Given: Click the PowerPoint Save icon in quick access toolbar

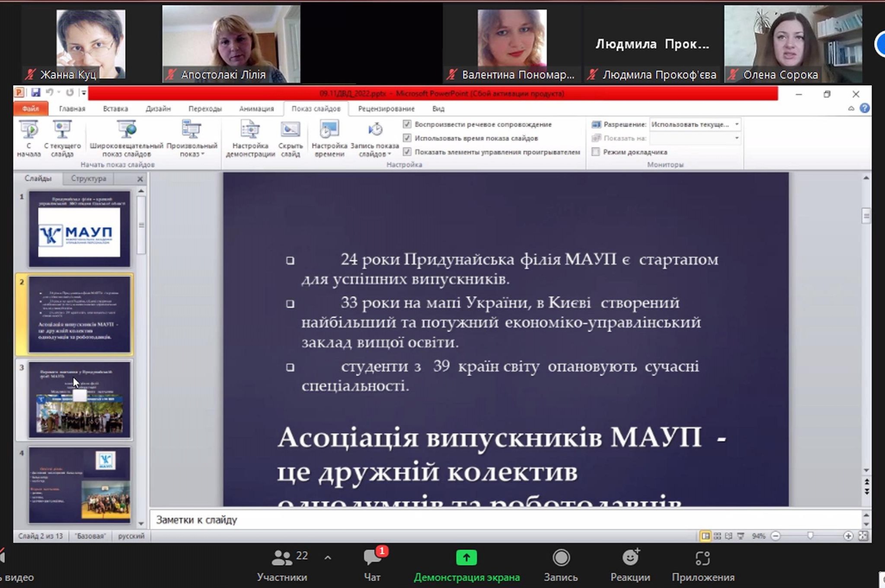Looking at the screenshot, I should (35, 93).
